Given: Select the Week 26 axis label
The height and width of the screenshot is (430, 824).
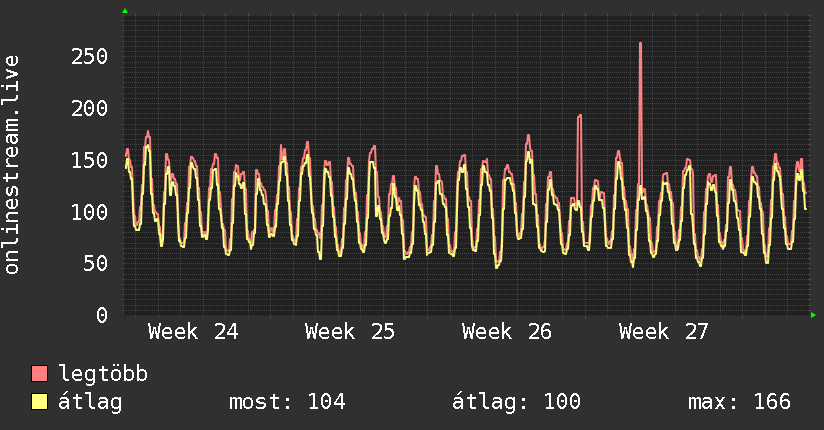Looking at the screenshot, I should point(507,332).
